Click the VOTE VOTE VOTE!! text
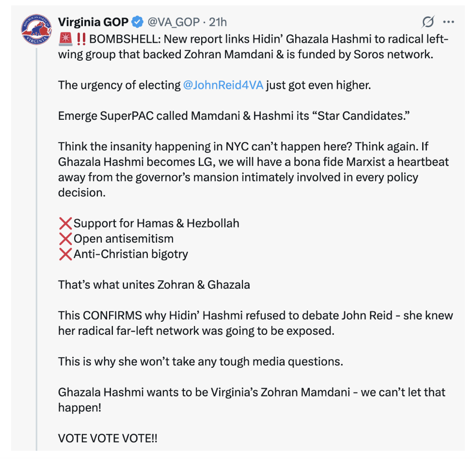476x459 pixels. click(108, 438)
